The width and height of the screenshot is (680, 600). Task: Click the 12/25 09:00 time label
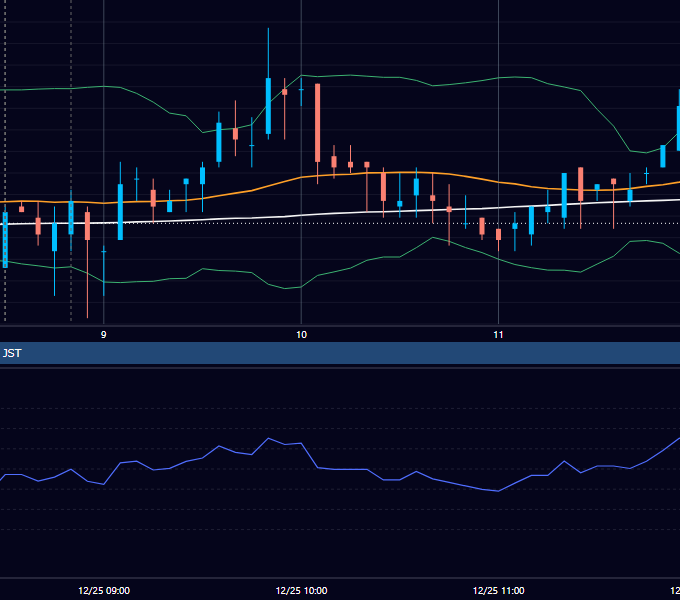pos(104,590)
